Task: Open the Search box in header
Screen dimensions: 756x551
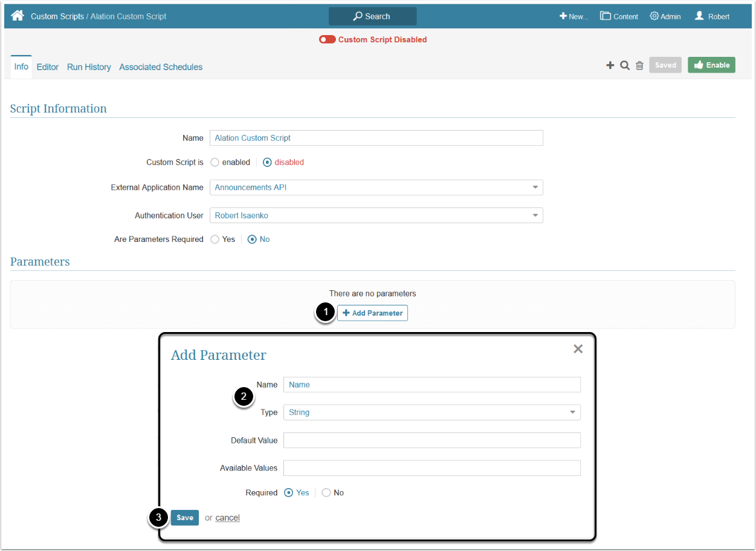Action: pyautogui.click(x=372, y=16)
